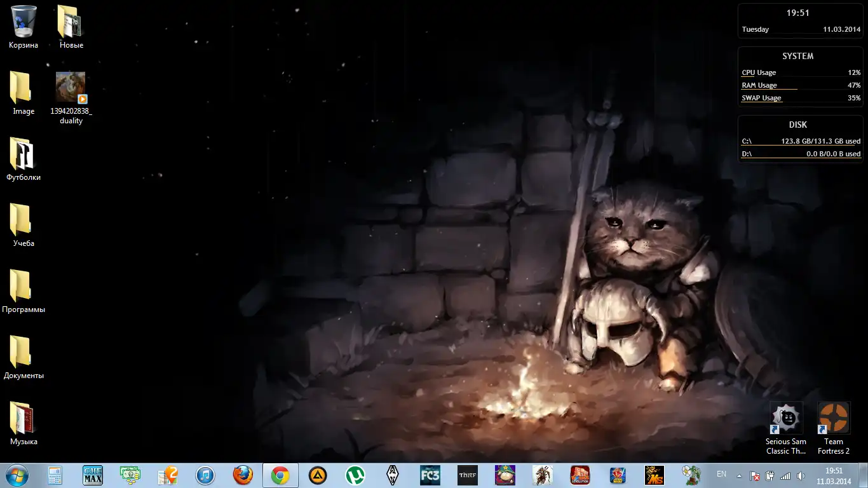Screen dimensions: 868x488
Task: Start Far Cry 3 from the taskbar
Action: tap(430, 475)
